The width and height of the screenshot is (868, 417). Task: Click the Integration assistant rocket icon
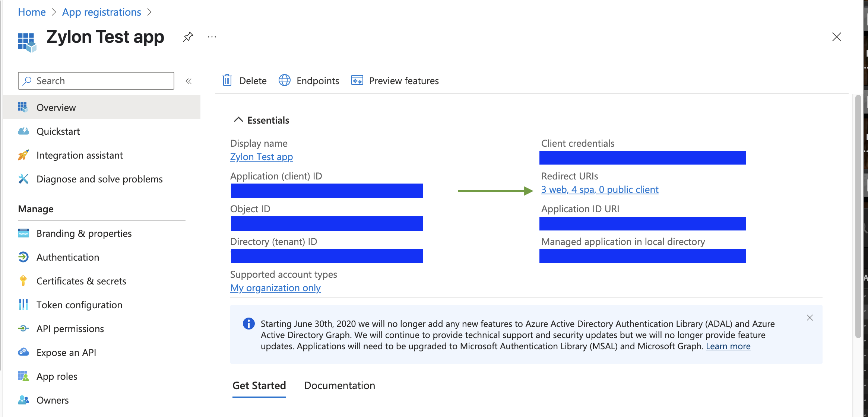(23, 155)
